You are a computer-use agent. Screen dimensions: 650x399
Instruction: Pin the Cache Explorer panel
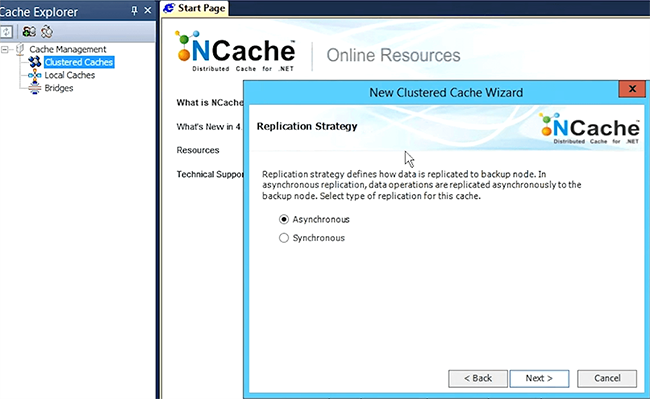134,11
